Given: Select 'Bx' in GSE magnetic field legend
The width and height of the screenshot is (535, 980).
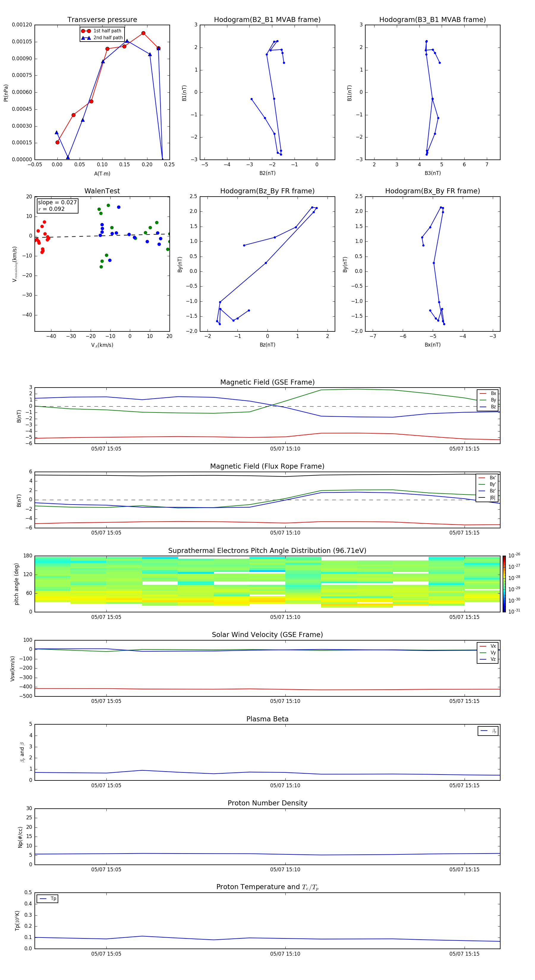Looking at the screenshot, I should (488, 394).
